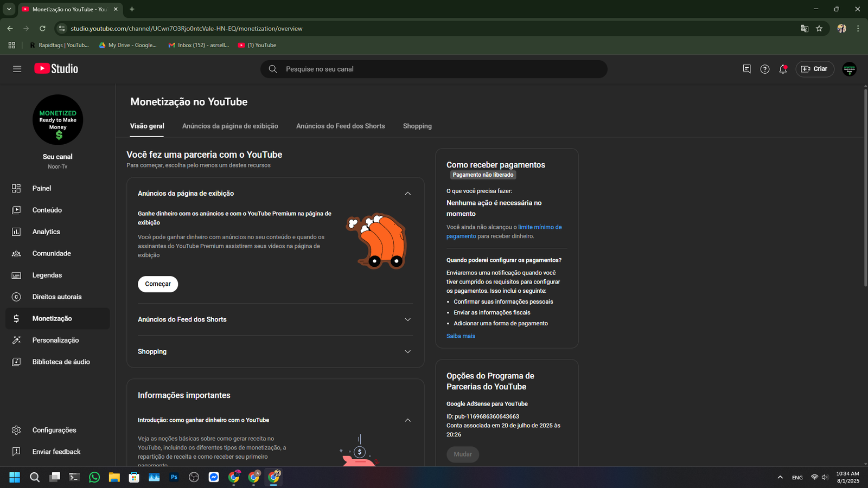Expand Anúncios do Feed dos Shorts section
This screenshot has width=868, height=488.
[407, 319]
